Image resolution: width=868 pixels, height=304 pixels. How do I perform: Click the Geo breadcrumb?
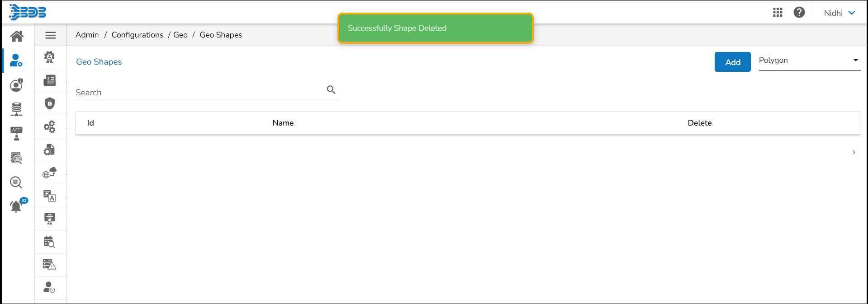click(x=180, y=35)
